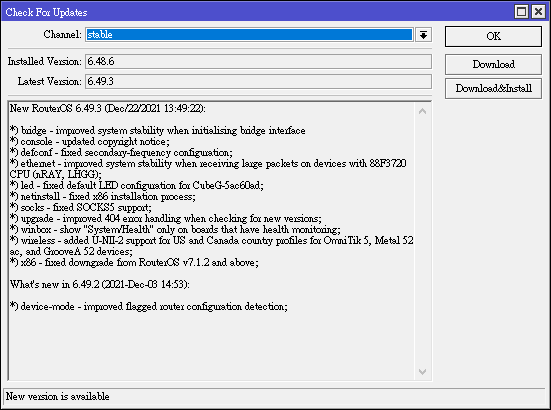Maximize the Check For Updates window
Image resolution: width=551 pixels, height=410 pixels.
click(x=521, y=12)
